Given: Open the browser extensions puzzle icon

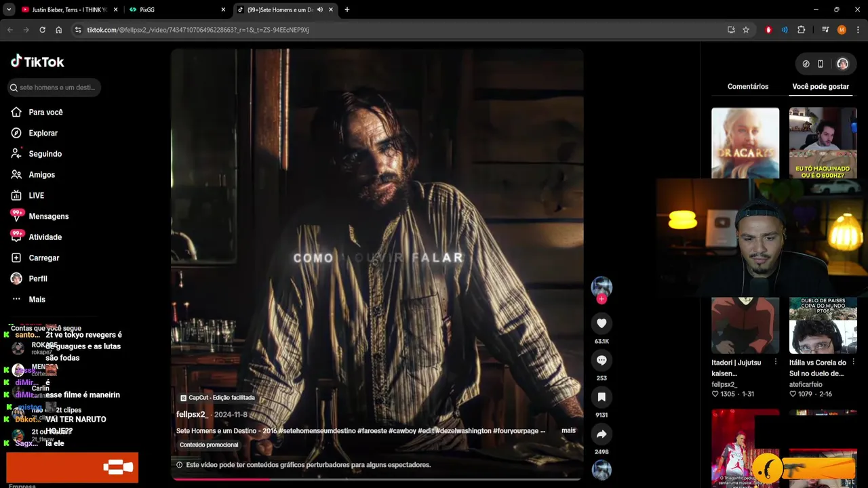Looking at the screenshot, I should pyautogui.click(x=802, y=30).
